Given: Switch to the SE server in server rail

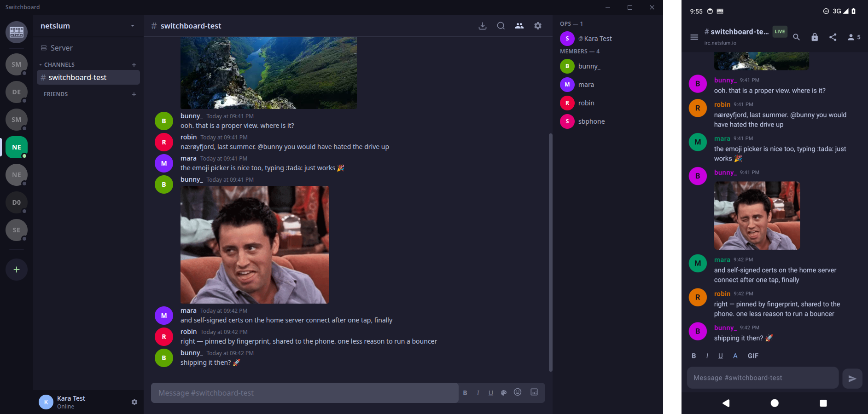Looking at the screenshot, I should pos(17,230).
